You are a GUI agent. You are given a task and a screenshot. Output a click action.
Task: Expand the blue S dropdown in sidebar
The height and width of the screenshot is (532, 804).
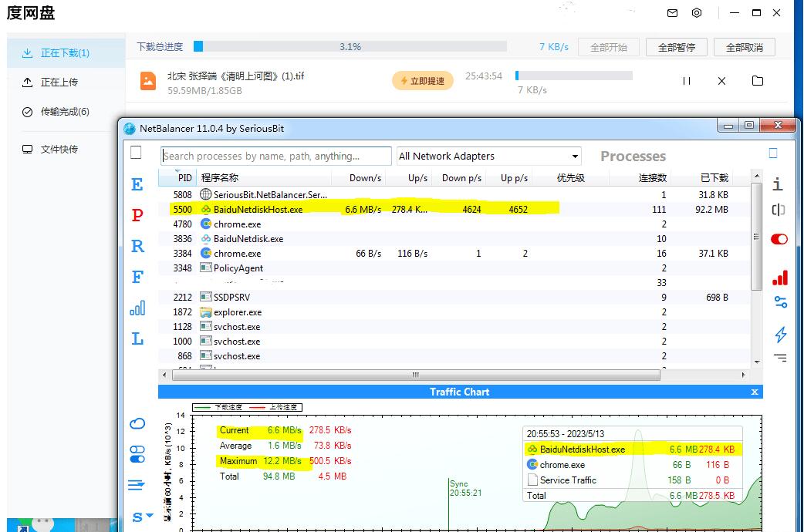tap(142, 517)
